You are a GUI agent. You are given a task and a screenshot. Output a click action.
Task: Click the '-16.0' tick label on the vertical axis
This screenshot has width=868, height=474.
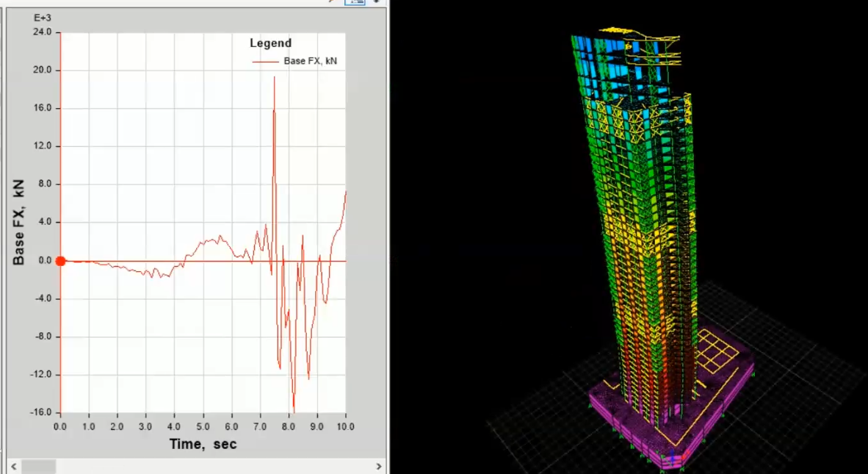[x=41, y=412]
